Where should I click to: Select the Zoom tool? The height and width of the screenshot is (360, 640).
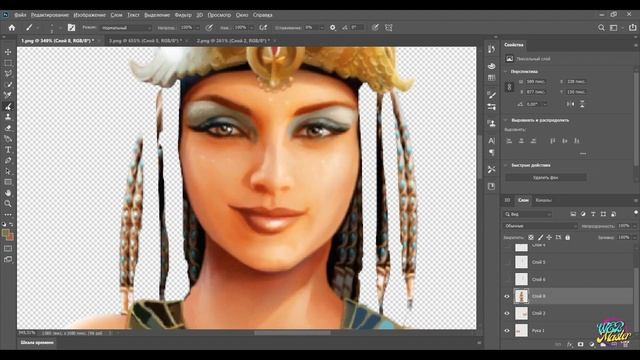pos(8,203)
